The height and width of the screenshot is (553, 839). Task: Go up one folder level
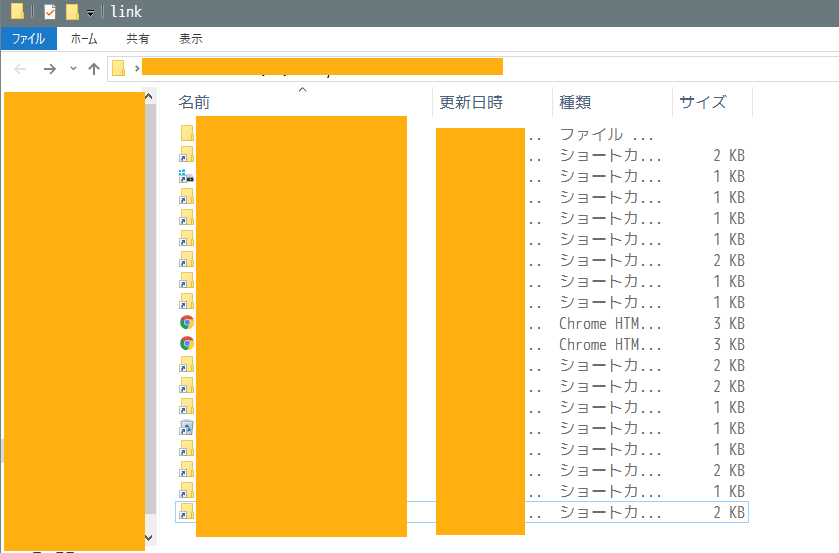94,69
